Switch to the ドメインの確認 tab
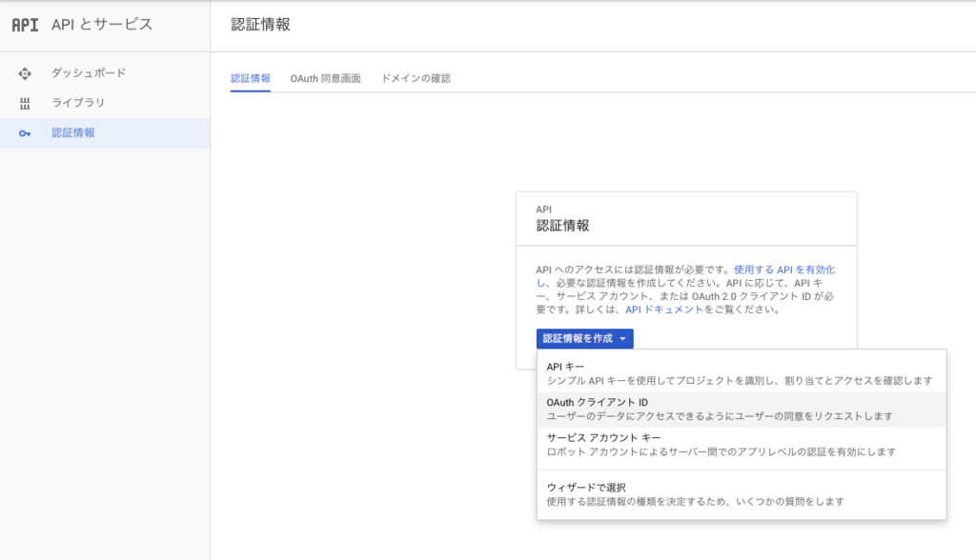 (416, 78)
